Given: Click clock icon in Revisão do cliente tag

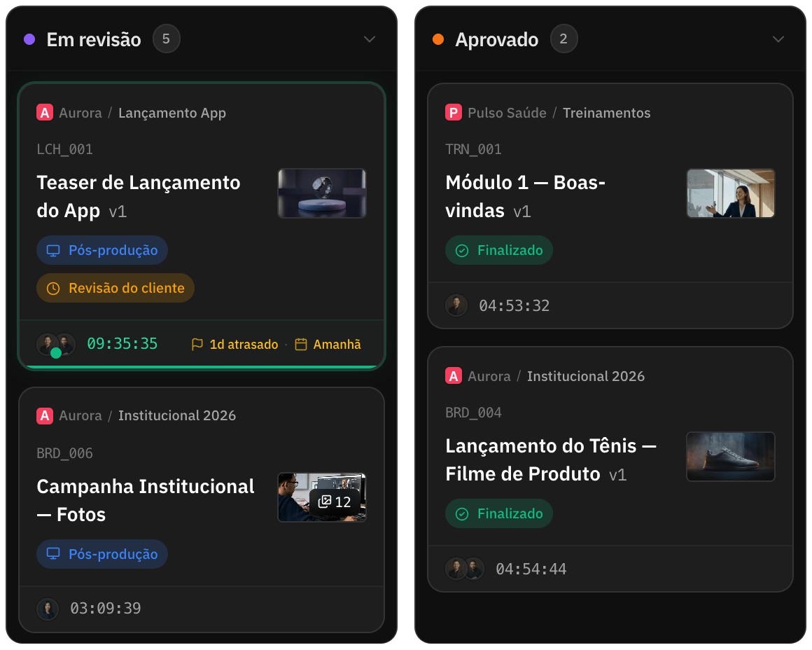Looking at the screenshot, I should coord(53,288).
